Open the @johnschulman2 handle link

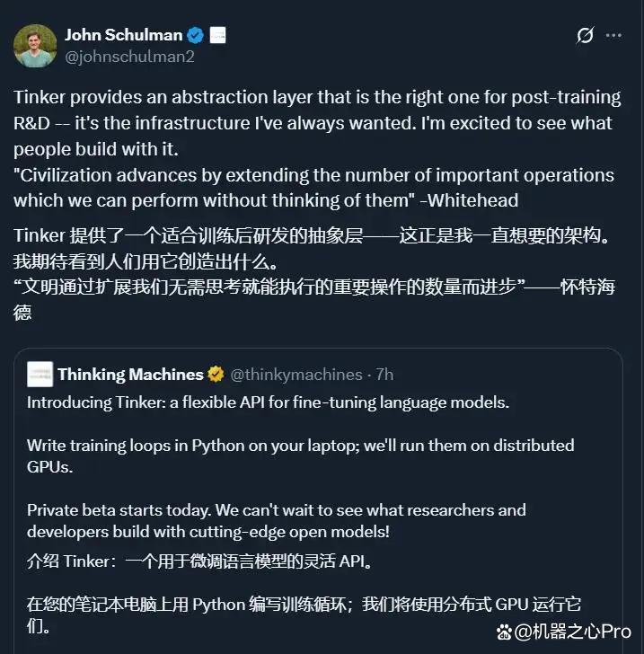tap(129, 57)
